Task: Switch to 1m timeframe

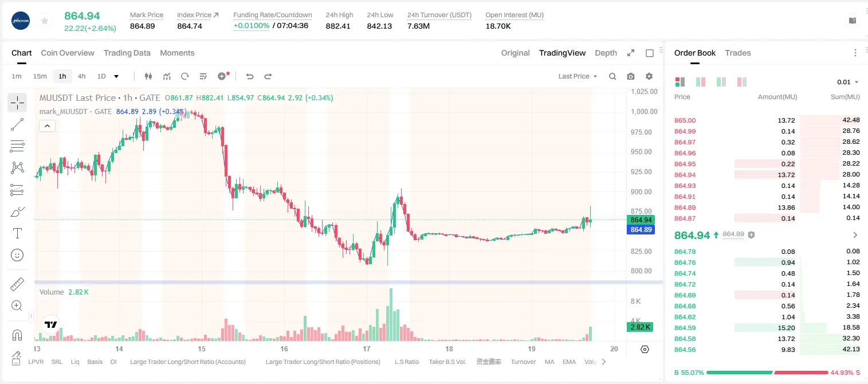Action: tap(17, 76)
